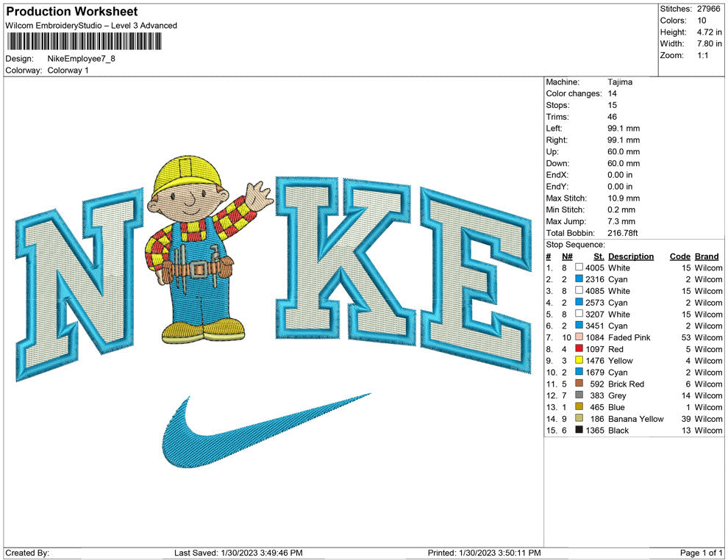
Task: Click the Trims value 46
Action: click(612, 117)
